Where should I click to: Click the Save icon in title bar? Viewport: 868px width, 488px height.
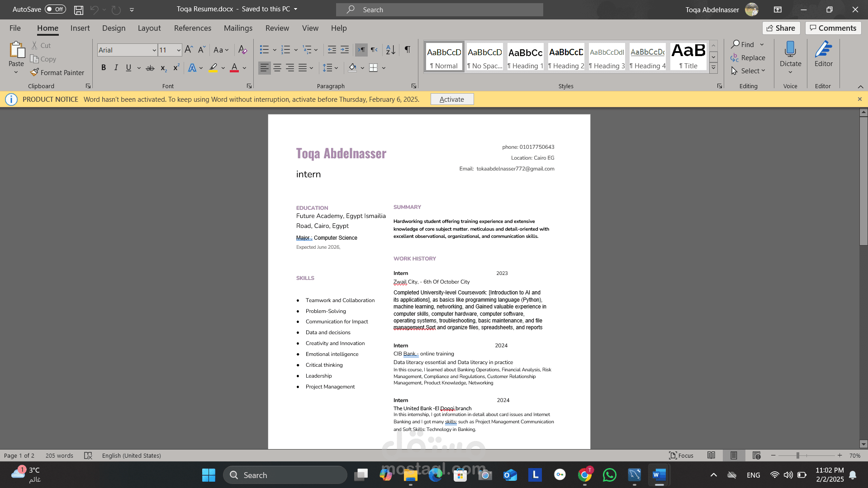(79, 9)
